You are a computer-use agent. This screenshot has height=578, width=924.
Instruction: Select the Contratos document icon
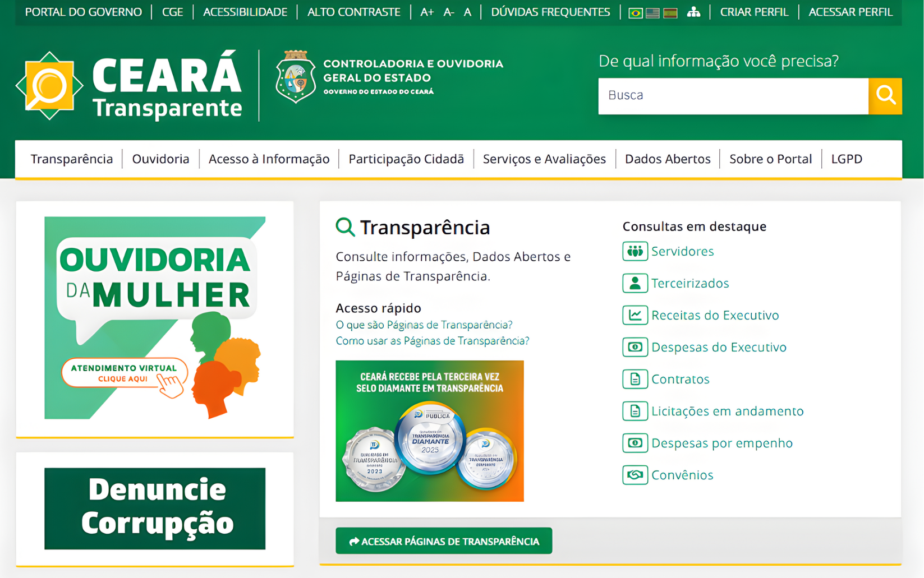click(x=635, y=379)
